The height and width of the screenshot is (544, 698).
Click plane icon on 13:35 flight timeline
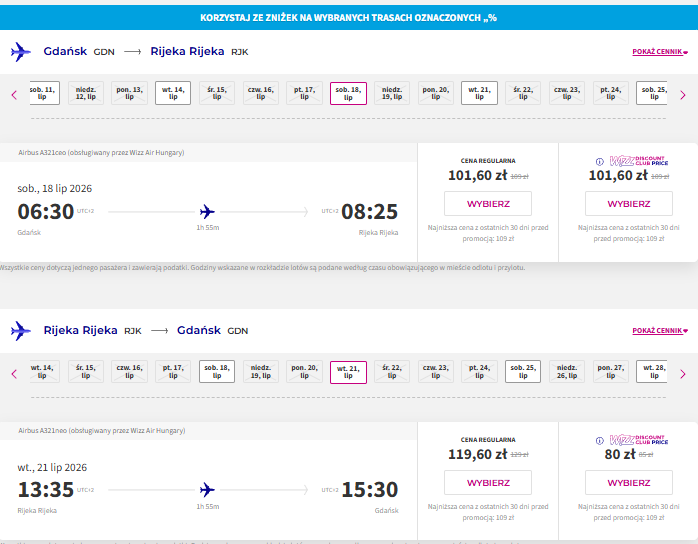tap(207, 490)
